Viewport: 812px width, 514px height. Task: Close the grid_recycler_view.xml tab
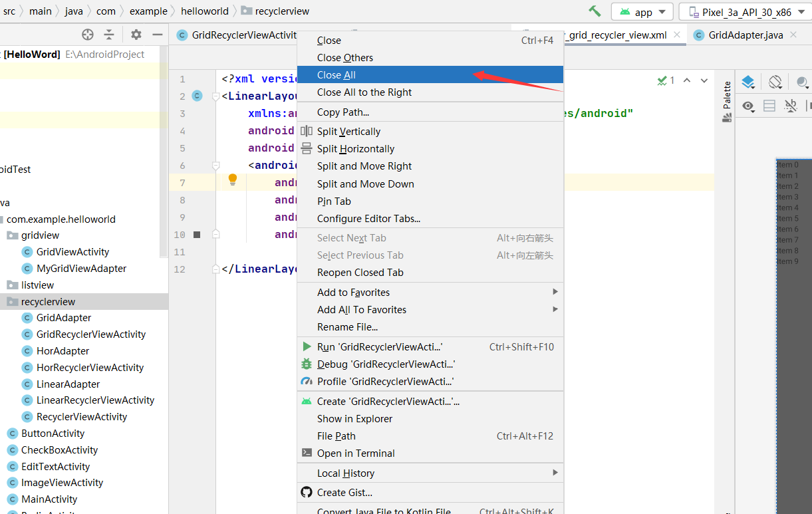tap(677, 35)
